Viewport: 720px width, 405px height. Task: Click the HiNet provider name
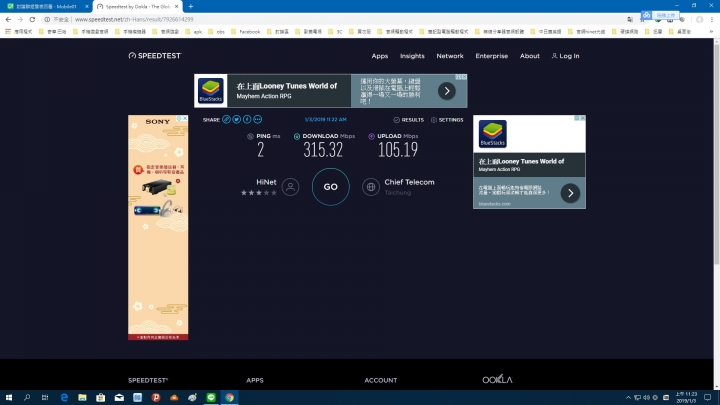pos(266,182)
